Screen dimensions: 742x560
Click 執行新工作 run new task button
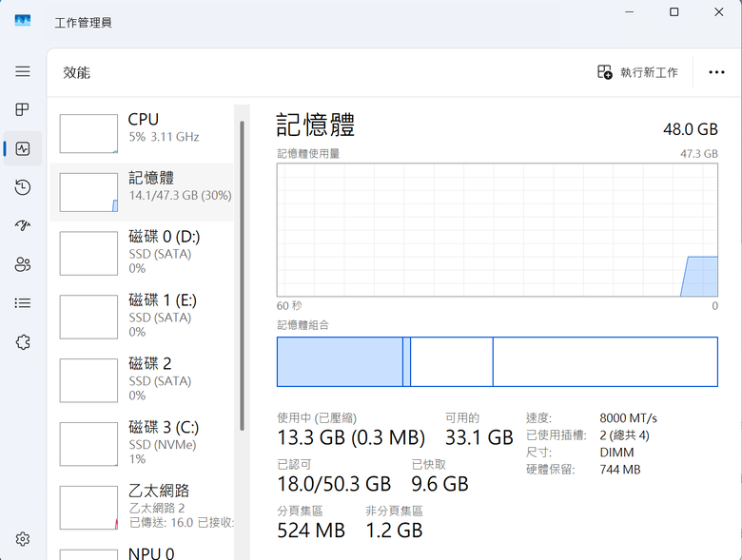pos(637,72)
